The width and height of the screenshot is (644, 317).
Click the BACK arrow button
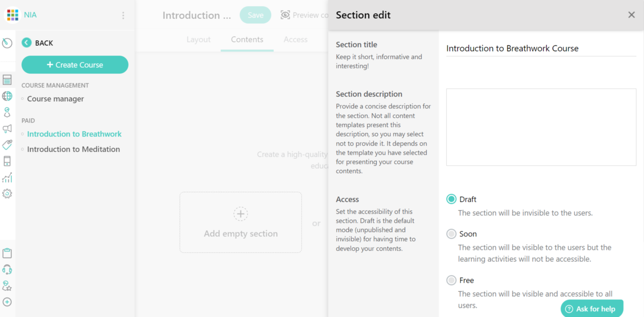coord(27,43)
